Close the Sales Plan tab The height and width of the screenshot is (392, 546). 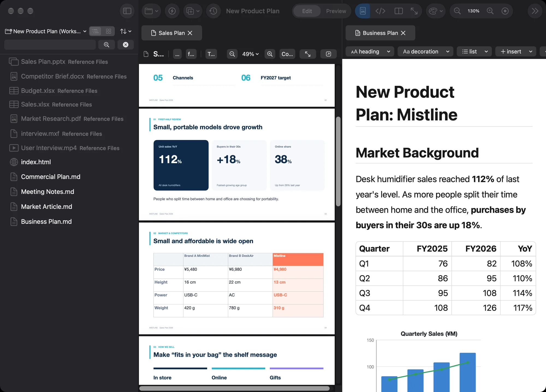(x=190, y=33)
